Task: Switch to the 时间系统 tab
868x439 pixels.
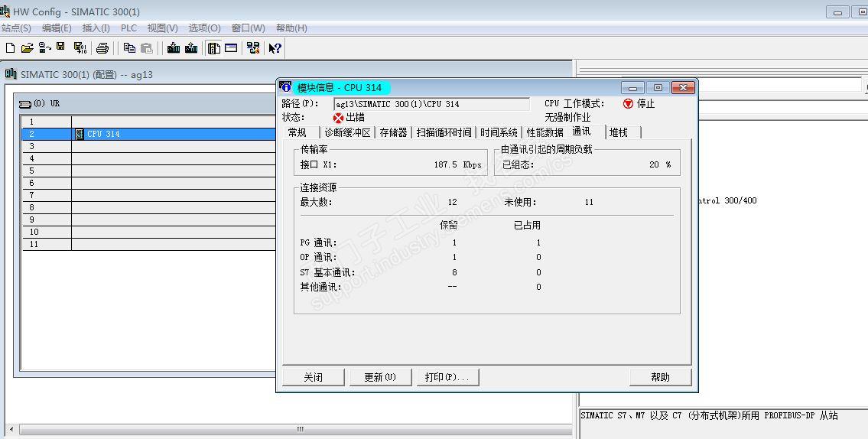Action: point(499,132)
